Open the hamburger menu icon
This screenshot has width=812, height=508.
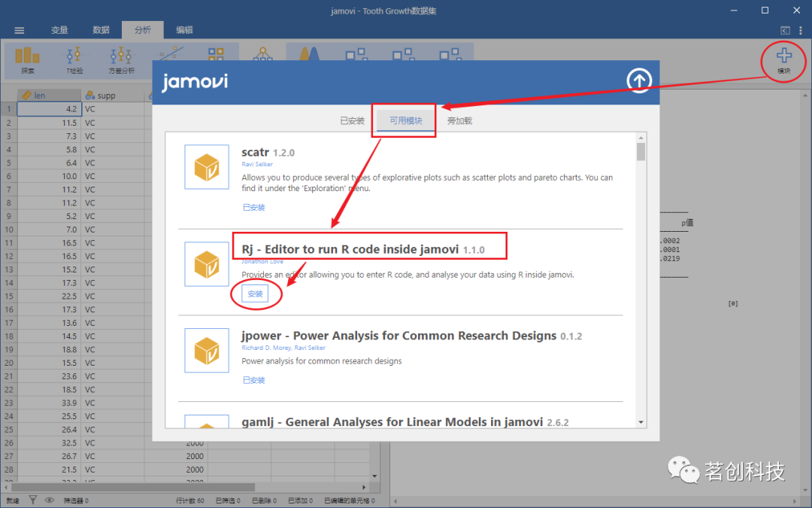pyautogui.click(x=19, y=30)
